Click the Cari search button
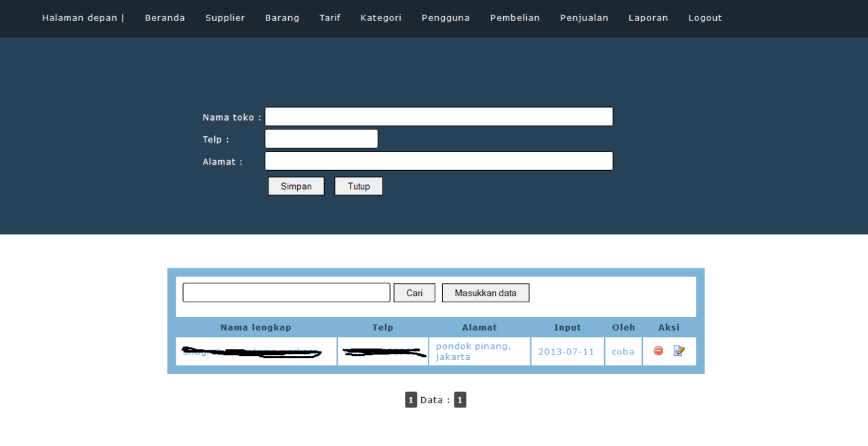 coord(414,293)
